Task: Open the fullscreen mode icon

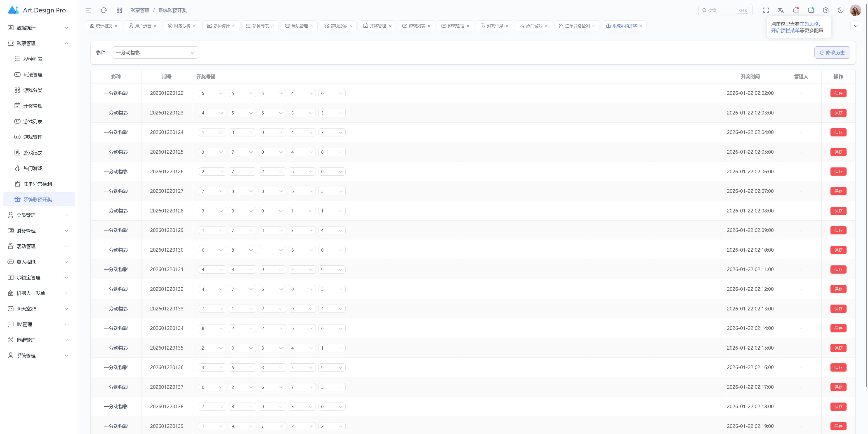Action: (x=766, y=10)
